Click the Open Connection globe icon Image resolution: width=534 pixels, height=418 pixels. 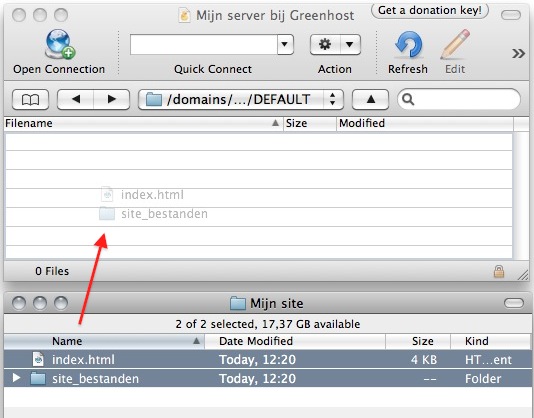pos(60,44)
